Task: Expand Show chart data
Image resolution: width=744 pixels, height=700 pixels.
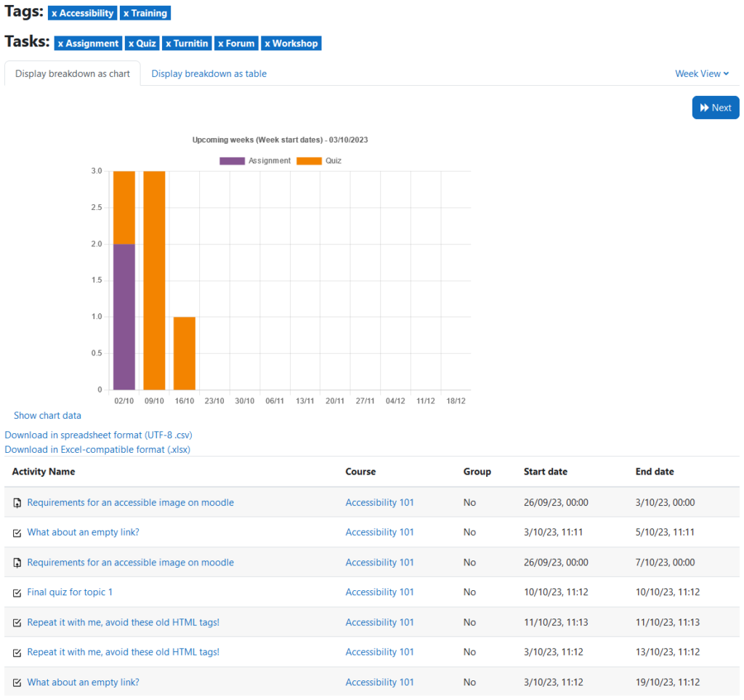Action: [x=47, y=415]
